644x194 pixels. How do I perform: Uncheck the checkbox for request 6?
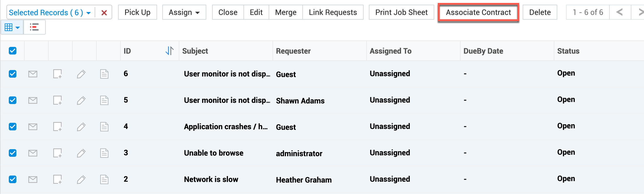click(x=13, y=74)
